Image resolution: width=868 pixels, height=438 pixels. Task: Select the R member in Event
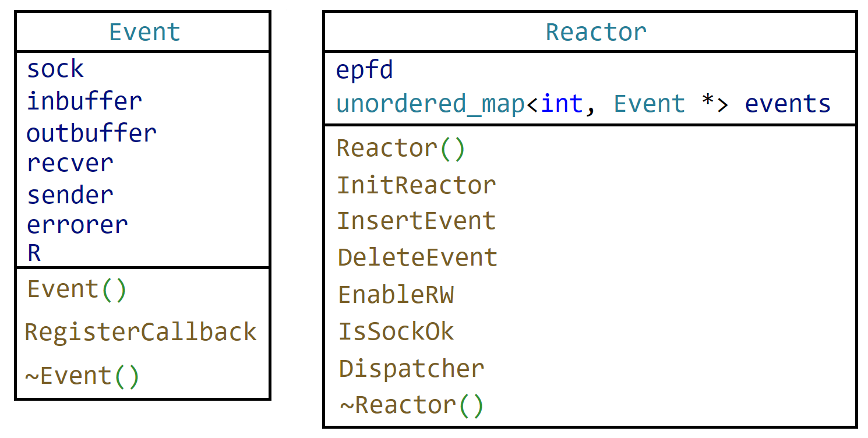click(34, 254)
